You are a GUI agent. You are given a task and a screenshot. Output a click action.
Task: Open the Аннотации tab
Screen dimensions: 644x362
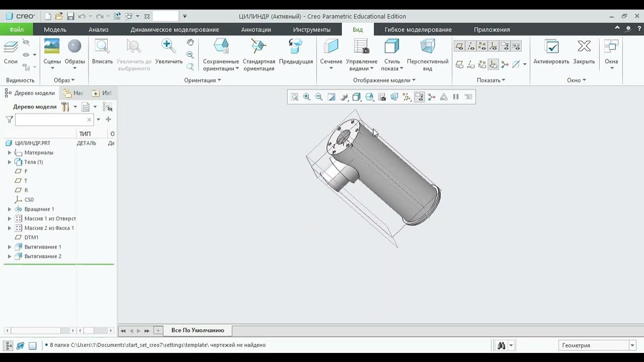(256, 30)
